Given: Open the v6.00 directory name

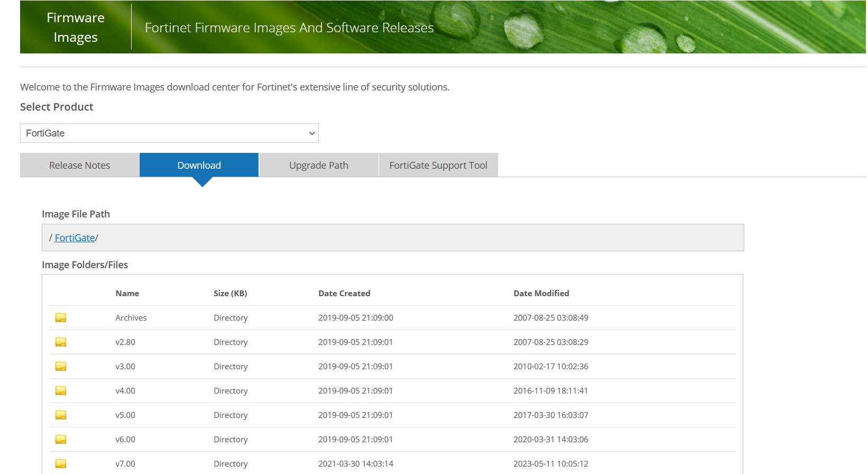Looking at the screenshot, I should click(125, 440).
